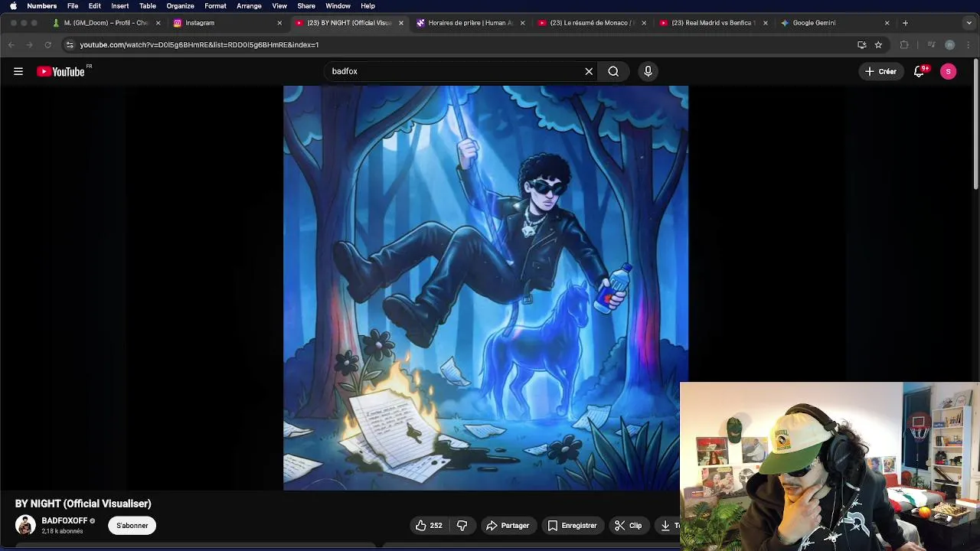Open the Organize menu
The width and height of the screenshot is (980, 551).
[x=181, y=6]
